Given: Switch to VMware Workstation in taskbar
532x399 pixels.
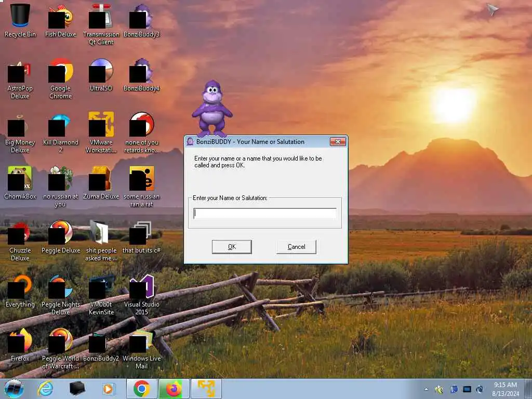Looking at the screenshot, I should click(206, 389).
